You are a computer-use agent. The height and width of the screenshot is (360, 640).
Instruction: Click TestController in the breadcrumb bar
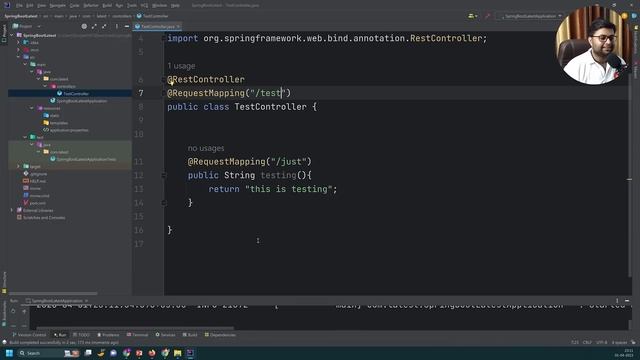click(153, 16)
